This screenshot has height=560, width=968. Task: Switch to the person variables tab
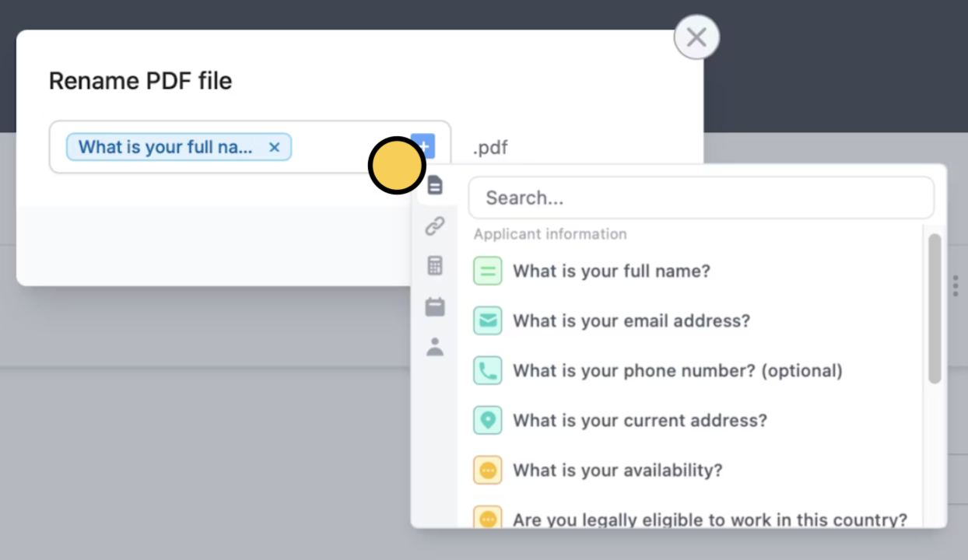click(435, 347)
